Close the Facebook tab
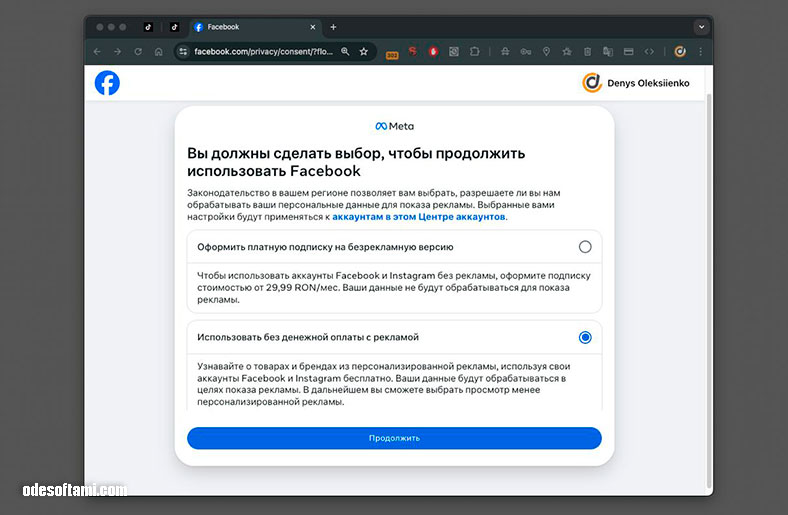This screenshot has width=788, height=515. click(x=313, y=27)
